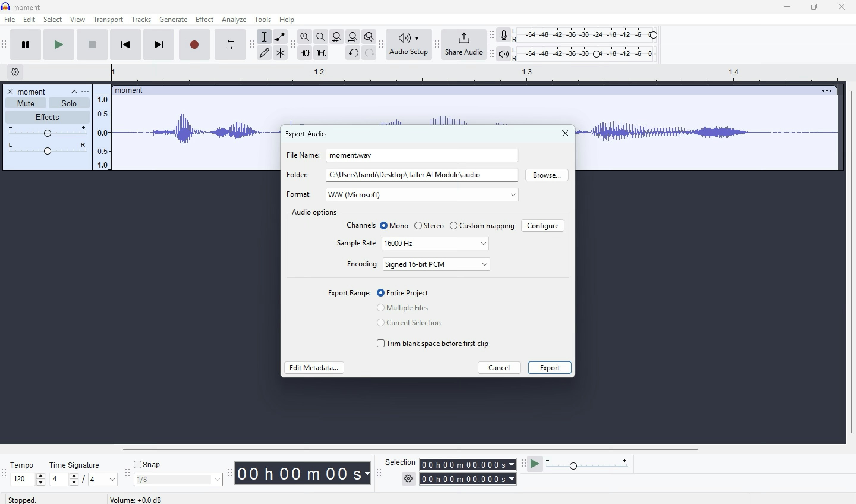Screen dimensions: 856x504
Task: Click the track gain slider knob
Action: pos(48,133)
